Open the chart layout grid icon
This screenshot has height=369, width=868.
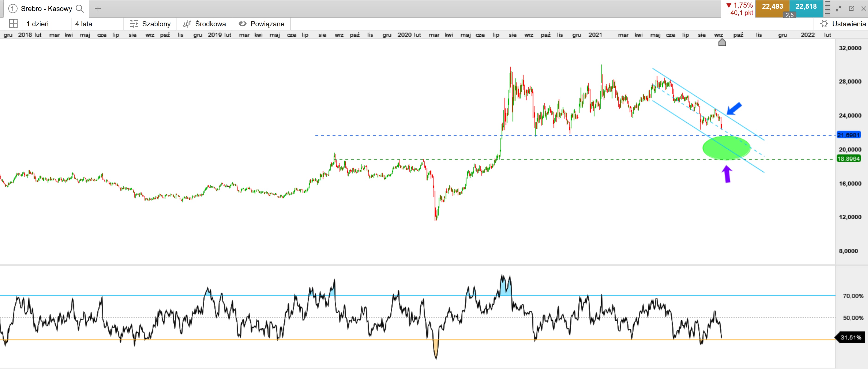[x=13, y=24]
